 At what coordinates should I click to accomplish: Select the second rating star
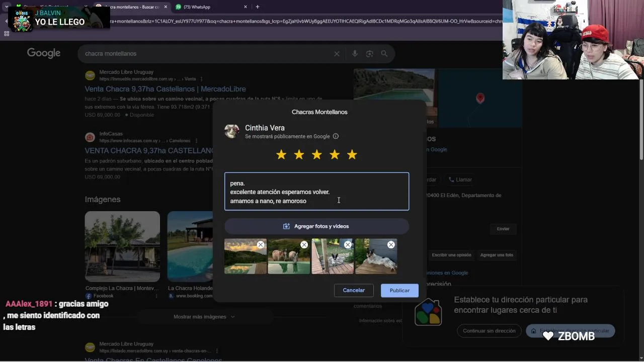tap(299, 155)
